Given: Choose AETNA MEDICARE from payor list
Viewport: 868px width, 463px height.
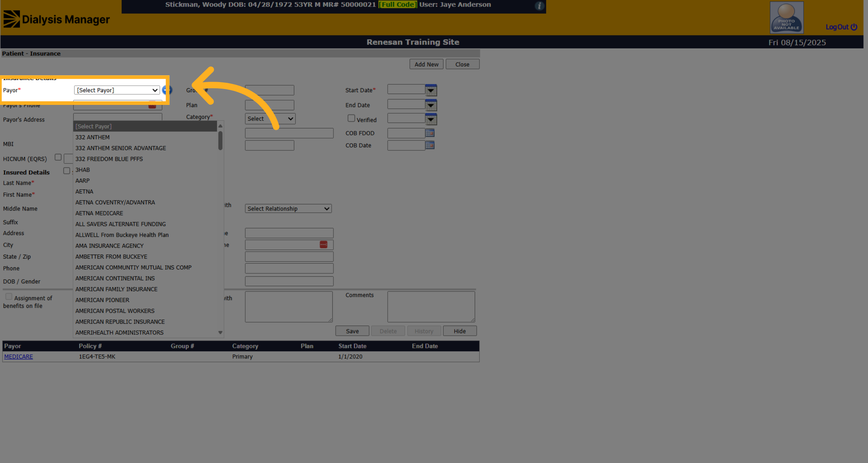Looking at the screenshot, I should click(145, 213).
